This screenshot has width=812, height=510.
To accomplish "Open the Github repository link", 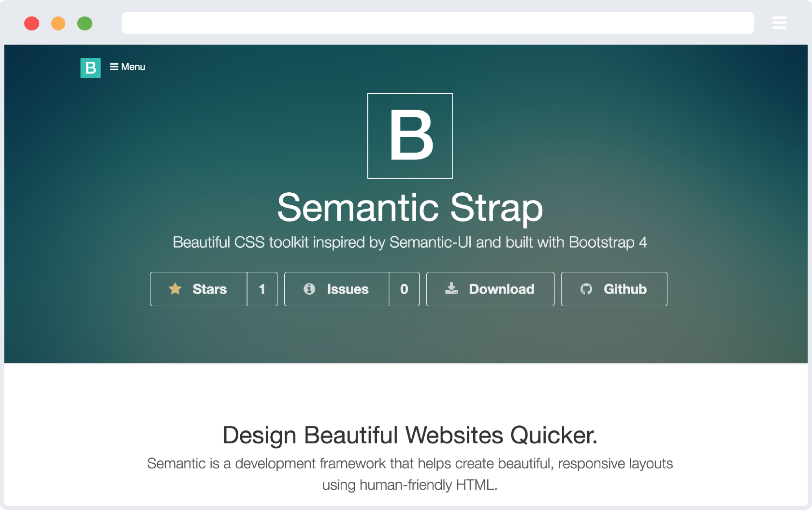I will 614,289.
